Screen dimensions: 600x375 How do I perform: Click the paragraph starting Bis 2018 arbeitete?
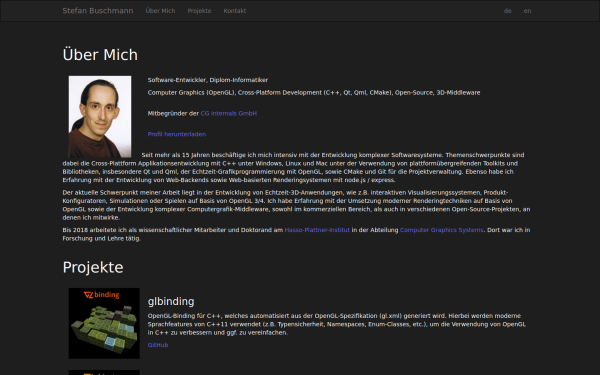297,234
